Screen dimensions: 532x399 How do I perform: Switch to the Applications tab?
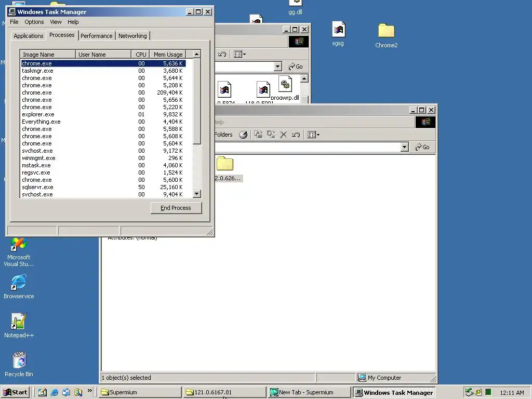29,36
